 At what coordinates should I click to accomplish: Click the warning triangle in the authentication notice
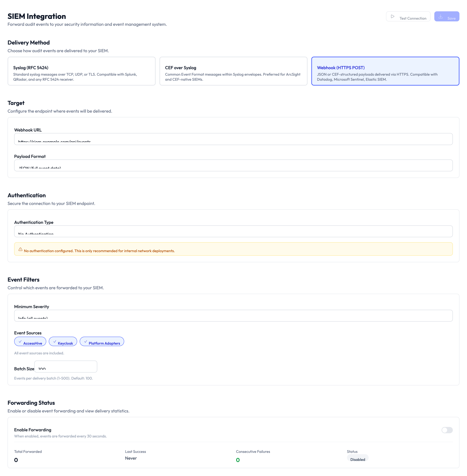(20, 249)
